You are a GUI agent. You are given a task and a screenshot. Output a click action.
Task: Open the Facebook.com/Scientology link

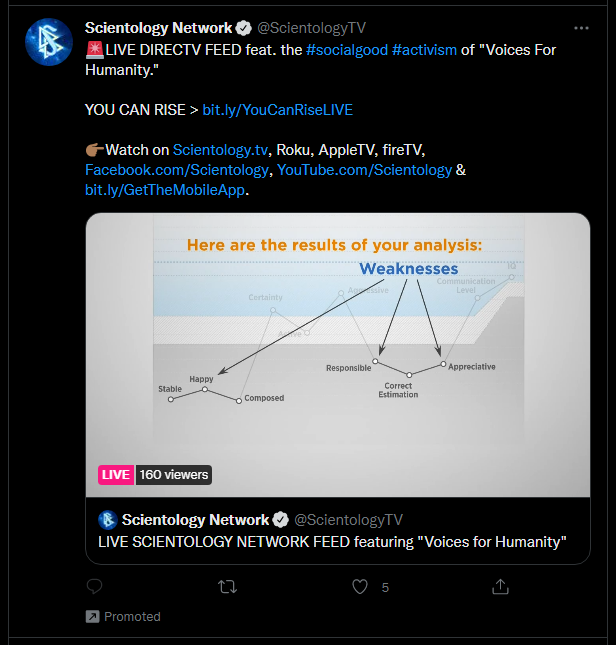177,170
